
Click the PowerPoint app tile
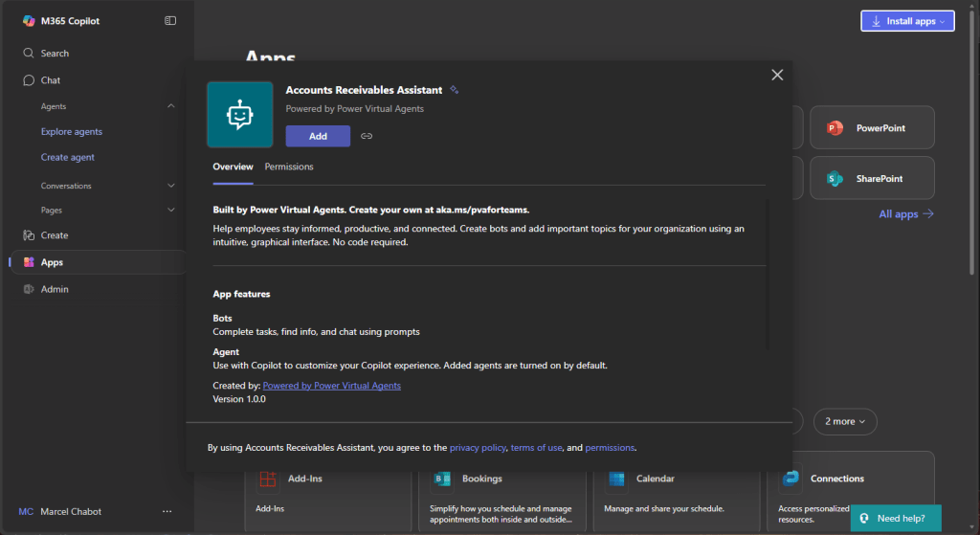point(872,128)
